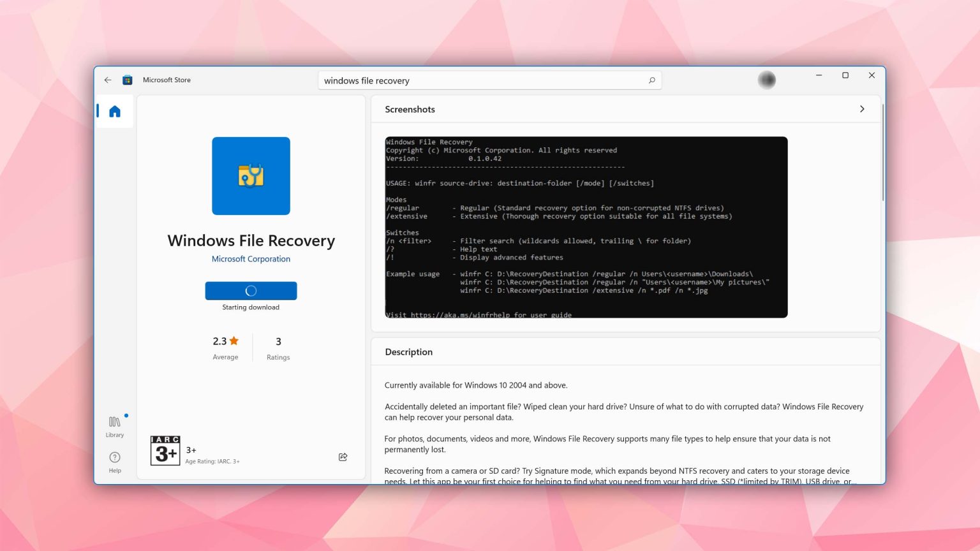Open your account profile picture menu
Image resolution: width=980 pixels, height=551 pixels.
point(766,80)
